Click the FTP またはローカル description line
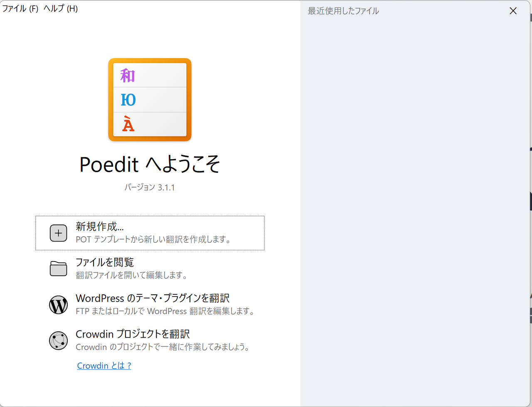Image resolution: width=532 pixels, height=407 pixels. [x=165, y=311]
